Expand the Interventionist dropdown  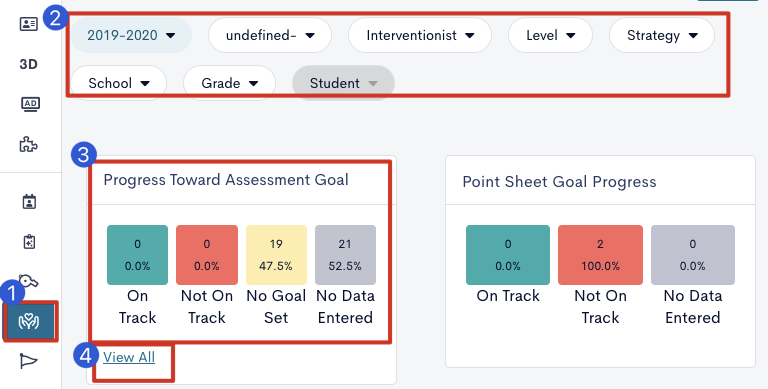(x=420, y=35)
